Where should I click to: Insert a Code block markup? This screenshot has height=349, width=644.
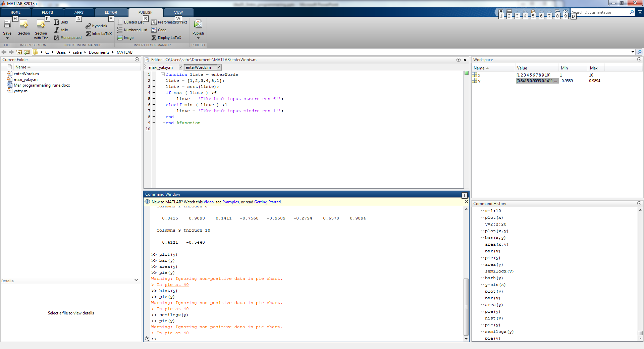[x=159, y=30]
